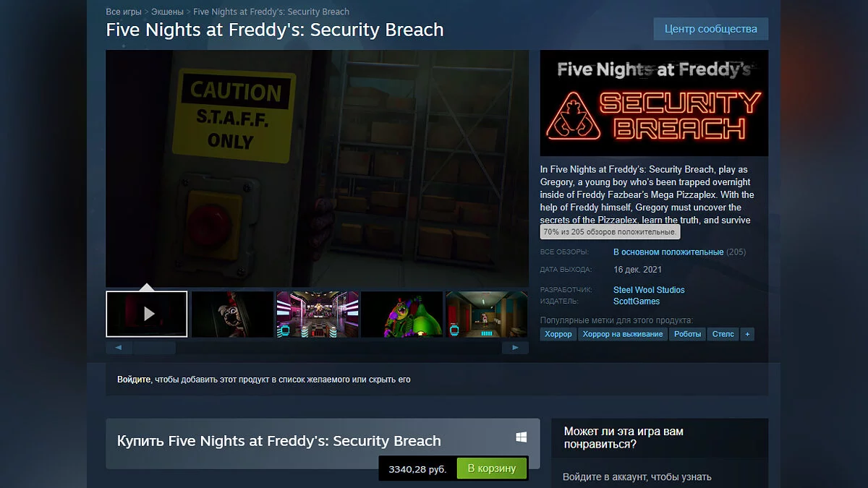868x488 pixels.
Task: Click the left arrow of thumbnail strip
Action: coord(119,348)
